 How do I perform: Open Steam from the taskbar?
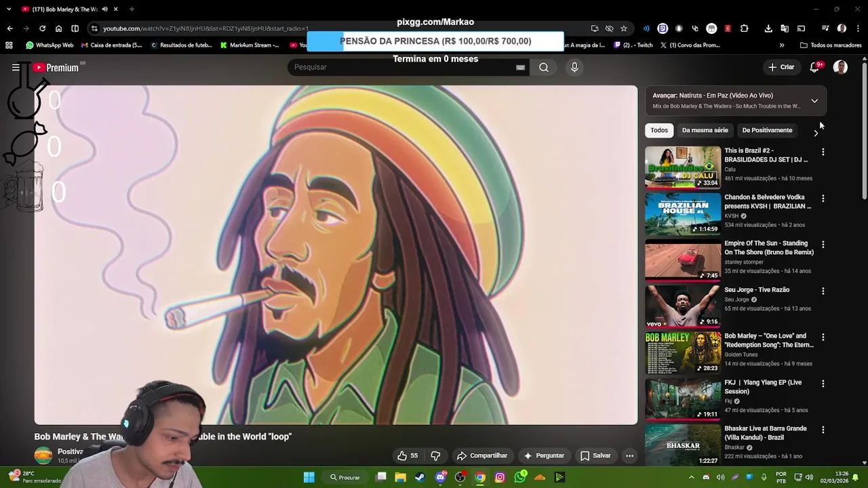[420, 477]
